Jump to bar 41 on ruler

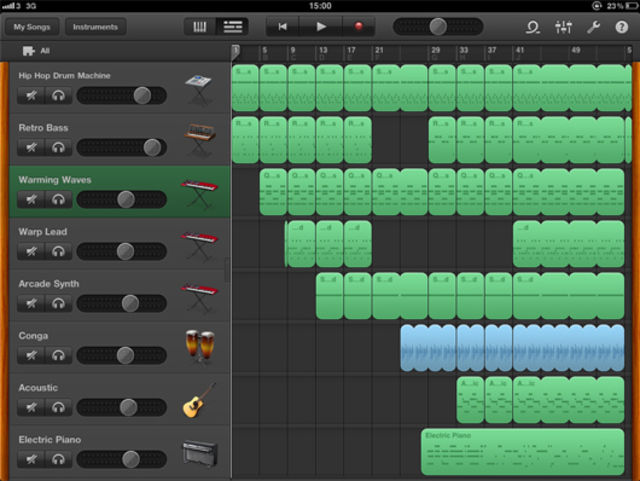tap(520, 50)
